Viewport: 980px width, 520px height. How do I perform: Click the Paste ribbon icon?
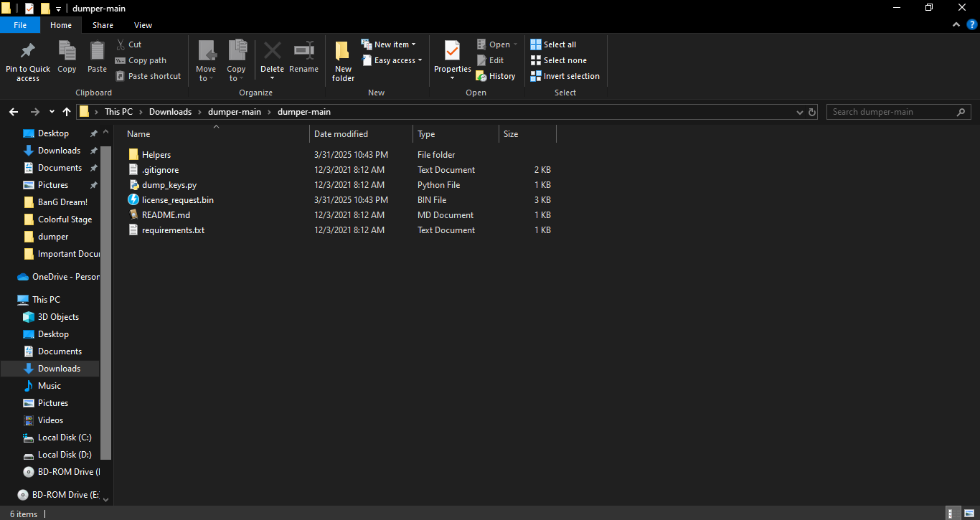pyautogui.click(x=97, y=57)
